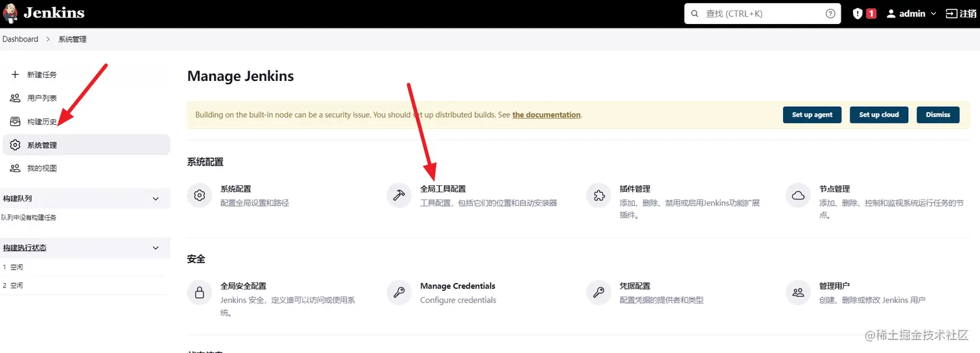The height and width of the screenshot is (353, 980).
Task: Open 插件管理 plugin manager
Action: point(635,189)
